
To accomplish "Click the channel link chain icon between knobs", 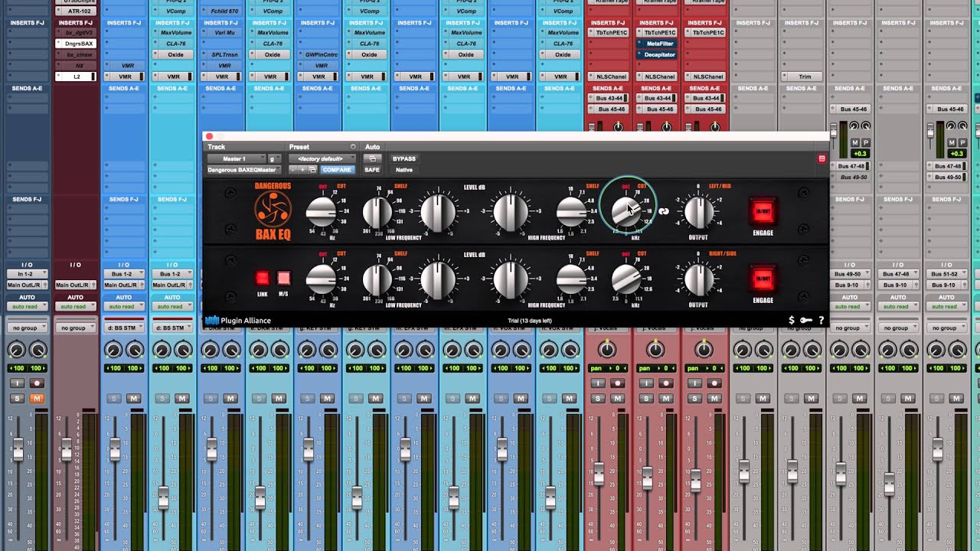I will pyautogui.click(x=663, y=211).
